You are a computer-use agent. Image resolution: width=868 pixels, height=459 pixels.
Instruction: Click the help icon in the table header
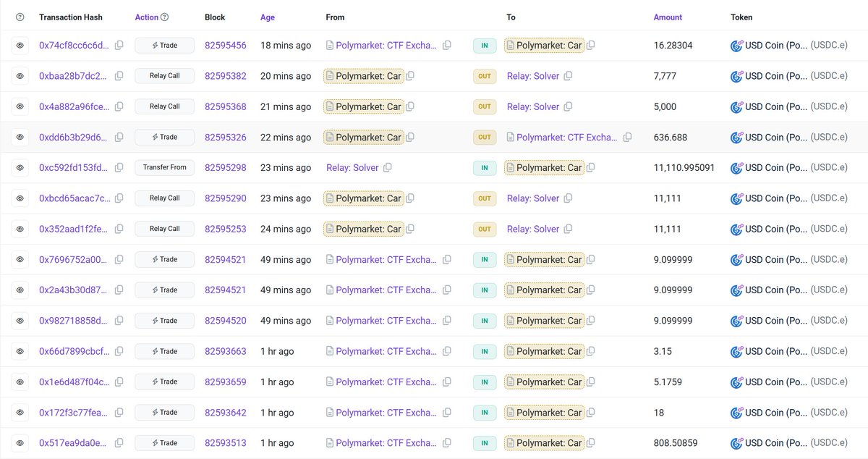[x=20, y=17]
